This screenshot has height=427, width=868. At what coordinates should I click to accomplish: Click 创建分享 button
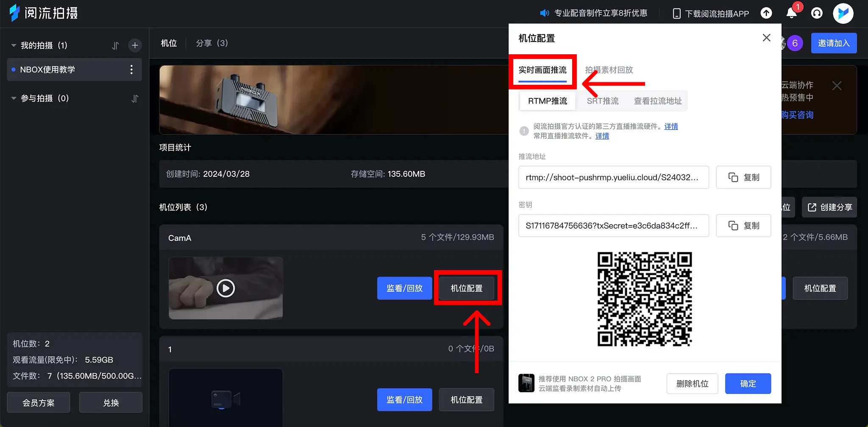pyautogui.click(x=829, y=207)
